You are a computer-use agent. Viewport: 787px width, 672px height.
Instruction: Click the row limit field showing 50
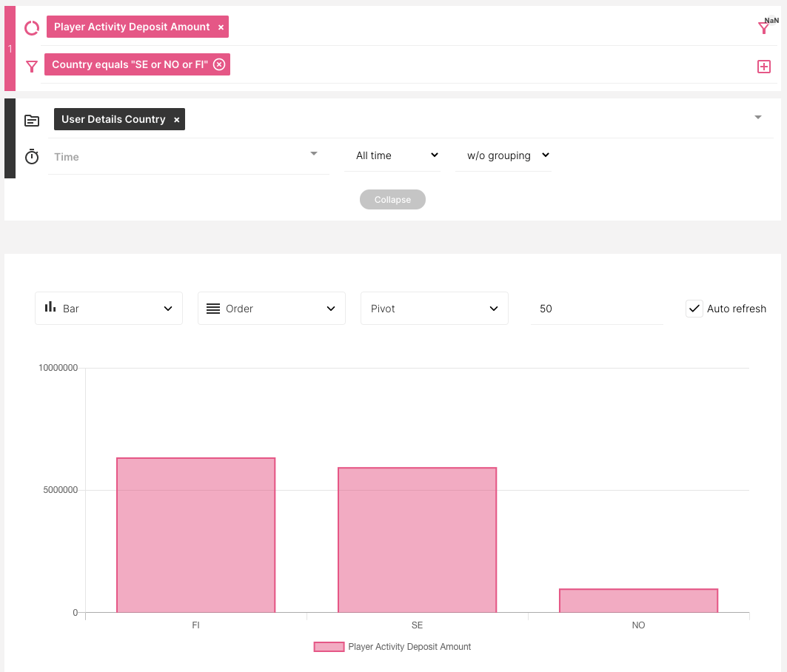tap(596, 309)
